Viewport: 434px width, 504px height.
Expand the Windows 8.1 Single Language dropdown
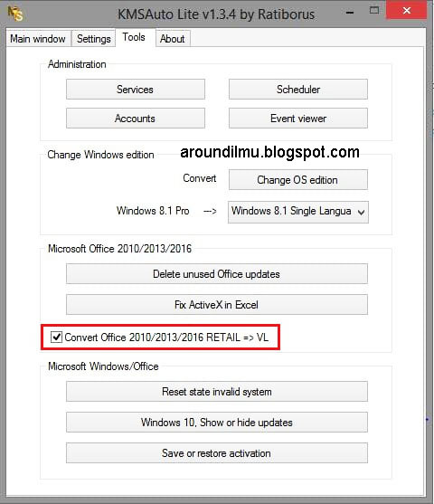(298, 212)
